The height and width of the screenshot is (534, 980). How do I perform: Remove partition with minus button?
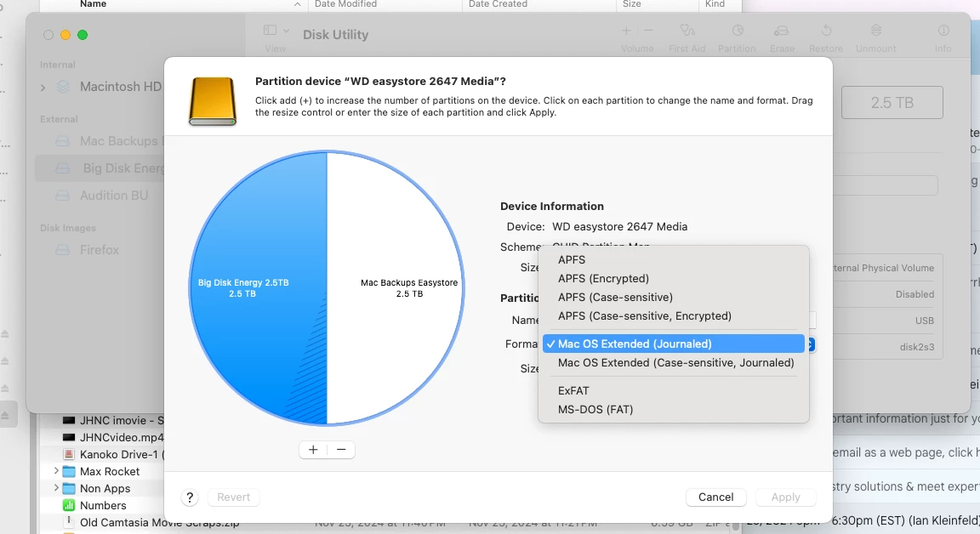coord(341,450)
